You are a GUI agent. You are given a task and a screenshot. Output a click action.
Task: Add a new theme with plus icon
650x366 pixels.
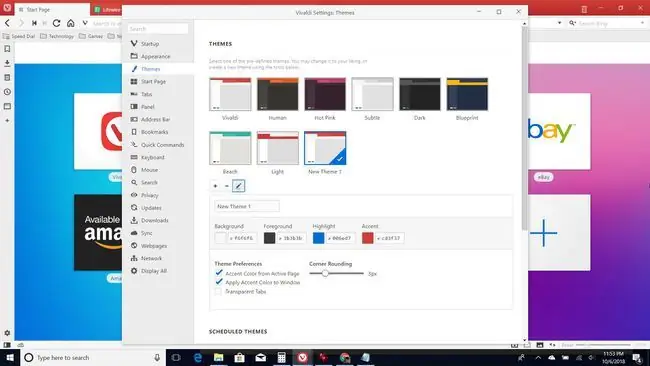(215, 186)
